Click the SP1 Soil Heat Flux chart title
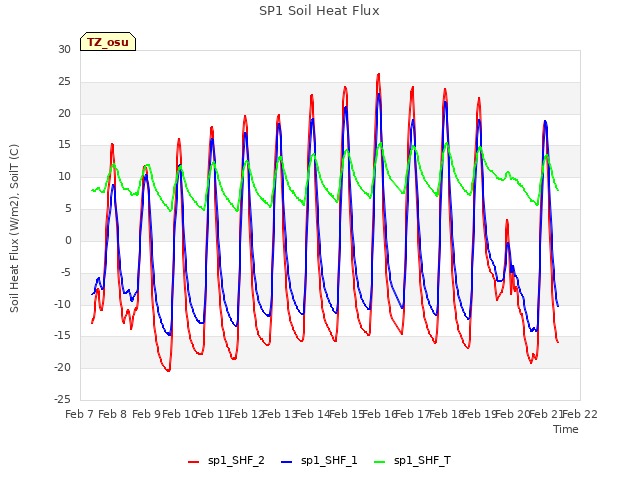 [x=319, y=11]
